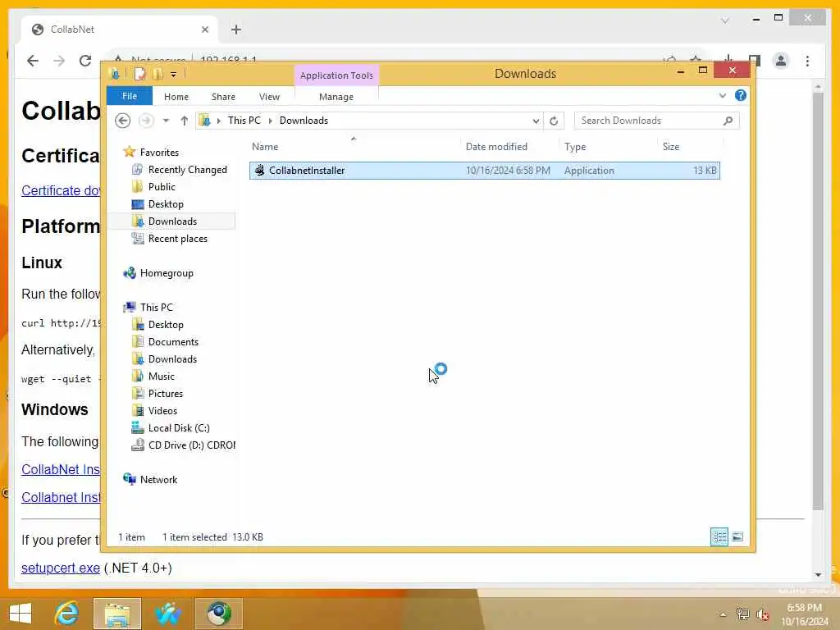Select Favorites in navigation pane
This screenshot has height=630, width=840.
[x=159, y=152]
